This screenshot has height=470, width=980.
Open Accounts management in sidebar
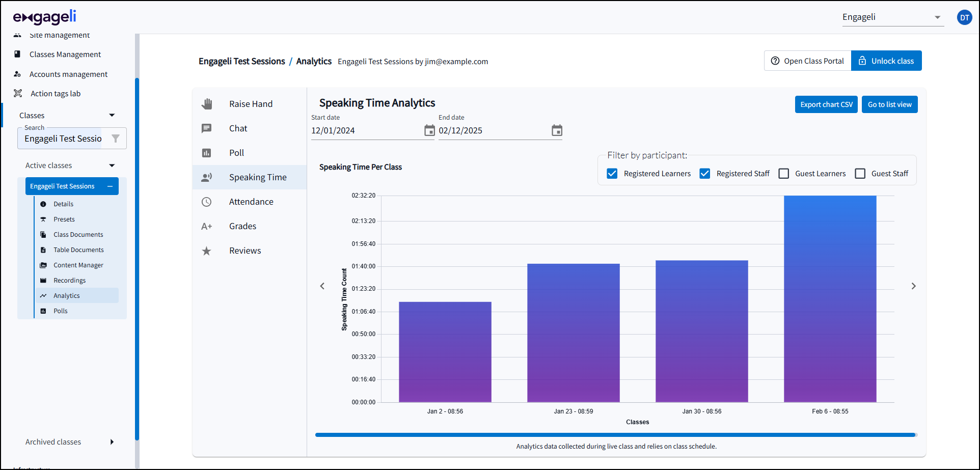click(x=68, y=74)
